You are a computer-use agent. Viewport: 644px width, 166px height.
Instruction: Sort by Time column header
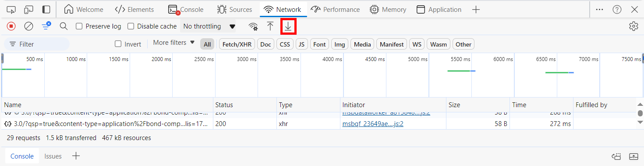pyautogui.click(x=541, y=105)
